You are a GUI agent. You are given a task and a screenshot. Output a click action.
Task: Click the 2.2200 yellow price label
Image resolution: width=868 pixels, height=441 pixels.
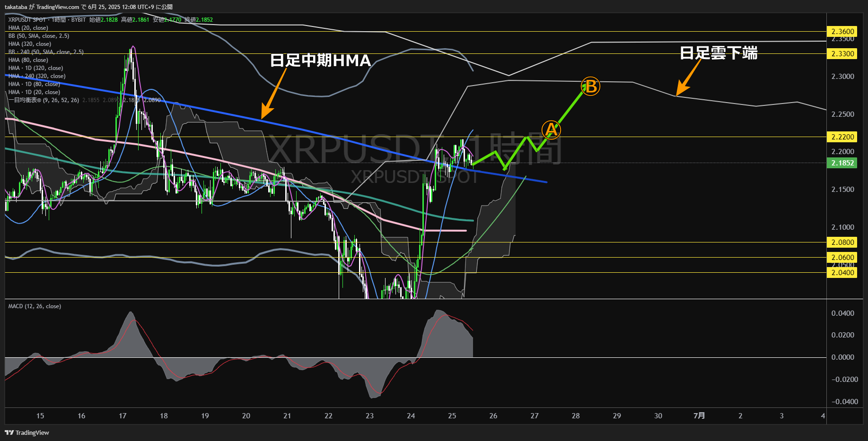842,137
